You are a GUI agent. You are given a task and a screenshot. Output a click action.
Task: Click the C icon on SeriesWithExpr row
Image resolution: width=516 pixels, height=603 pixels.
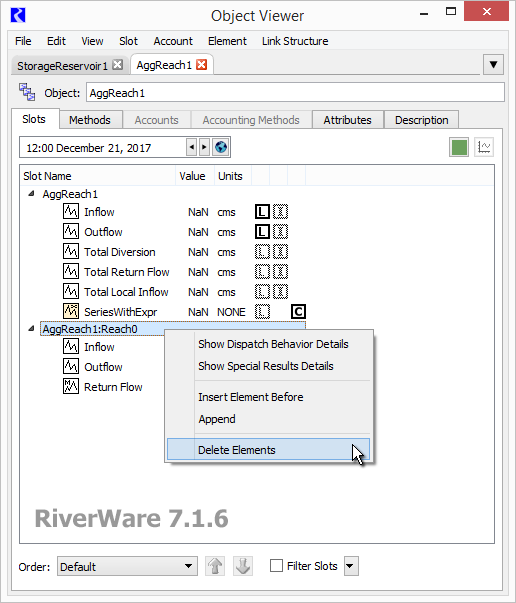(298, 311)
